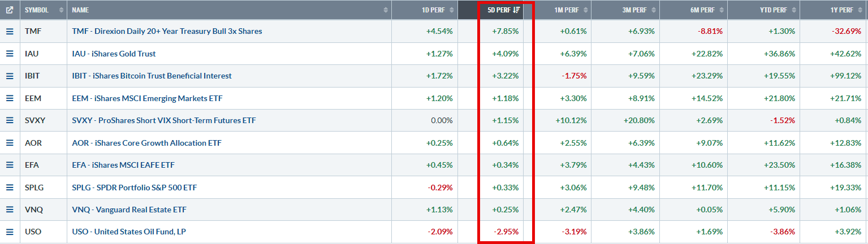Open the row menu for EEM

[10, 98]
